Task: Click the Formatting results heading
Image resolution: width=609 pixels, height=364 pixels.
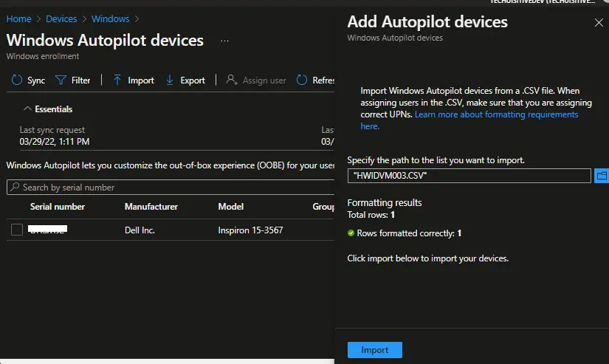Action: pyautogui.click(x=385, y=203)
